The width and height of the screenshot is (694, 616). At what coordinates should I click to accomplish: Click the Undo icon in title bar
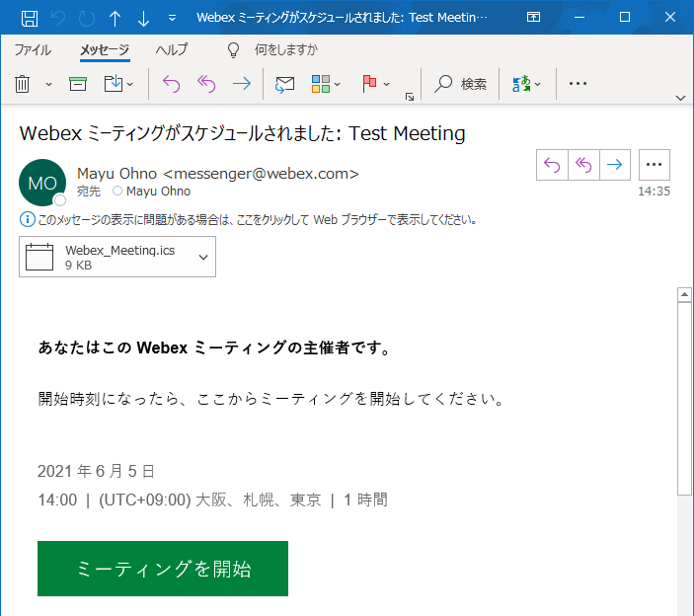(x=58, y=18)
